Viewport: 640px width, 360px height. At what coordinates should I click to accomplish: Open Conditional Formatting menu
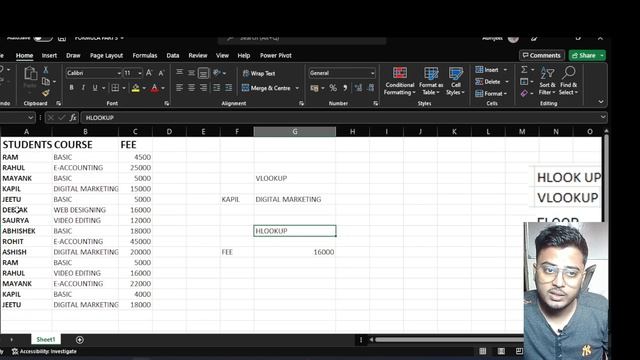coord(400,81)
